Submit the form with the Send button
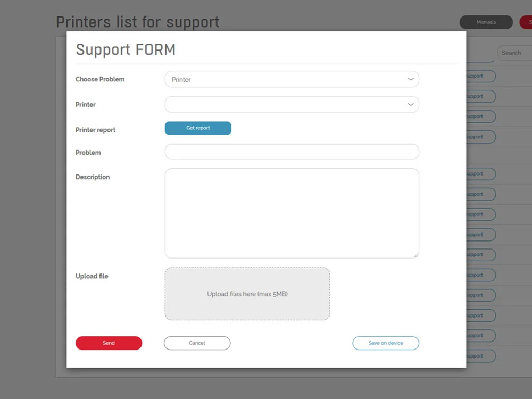The width and height of the screenshot is (532, 399). click(109, 343)
